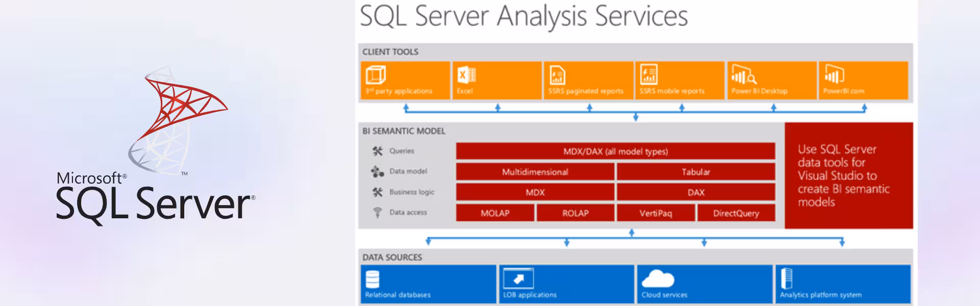Click the VertiPaq data access block

(x=656, y=213)
